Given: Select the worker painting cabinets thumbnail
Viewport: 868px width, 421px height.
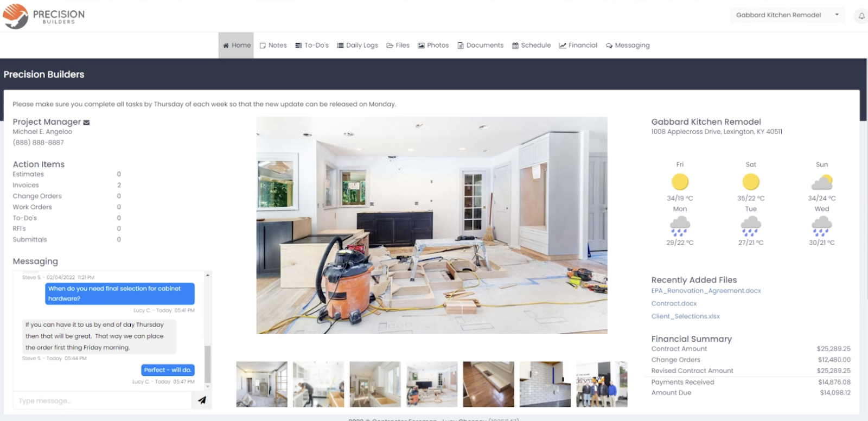Looking at the screenshot, I should point(318,384).
